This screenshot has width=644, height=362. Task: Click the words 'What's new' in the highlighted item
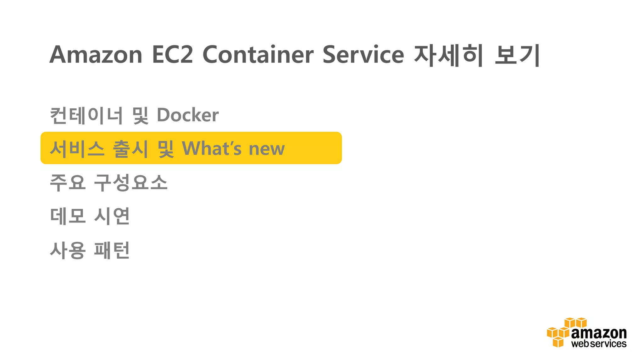point(233,148)
